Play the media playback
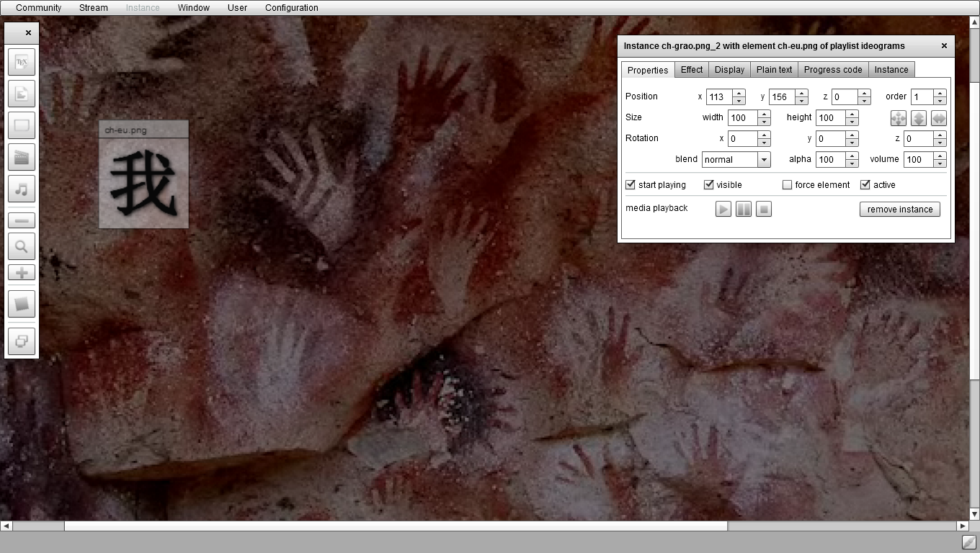Image resolution: width=980 pixels, height=553 pixels. tap(723, 209)
